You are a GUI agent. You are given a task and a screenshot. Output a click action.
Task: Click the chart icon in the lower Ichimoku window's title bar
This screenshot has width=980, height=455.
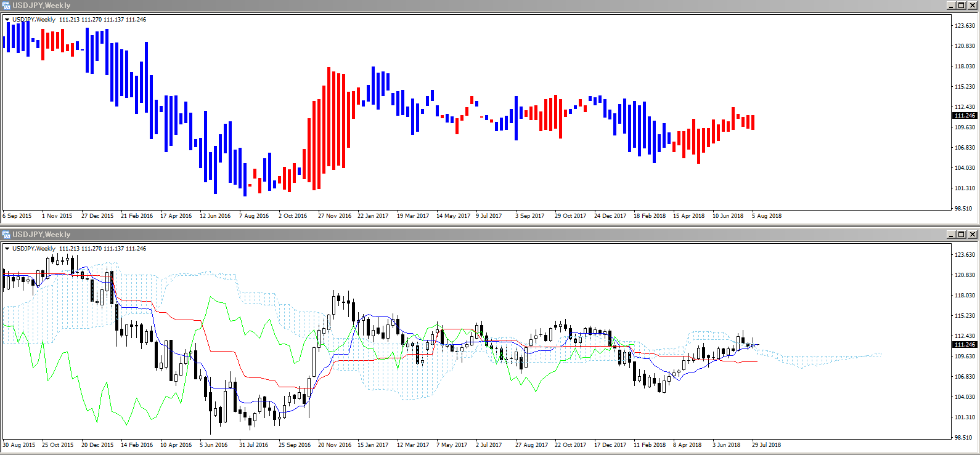[x=6, y=235]
